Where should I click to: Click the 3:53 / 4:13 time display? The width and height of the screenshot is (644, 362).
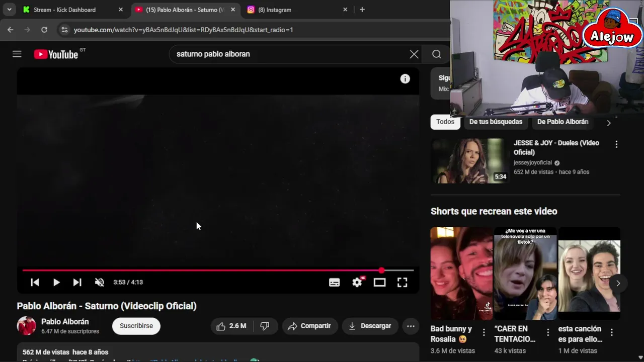128,283
